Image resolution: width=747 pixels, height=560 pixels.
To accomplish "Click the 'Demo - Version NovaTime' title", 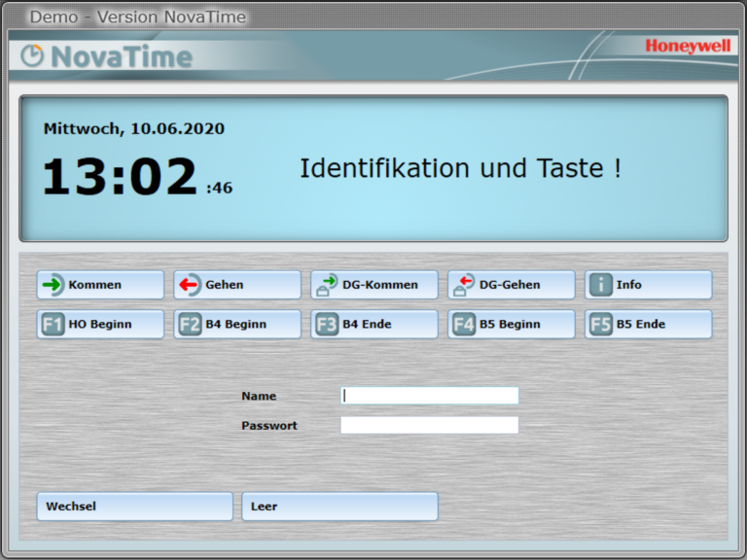I will pos(138,17).
